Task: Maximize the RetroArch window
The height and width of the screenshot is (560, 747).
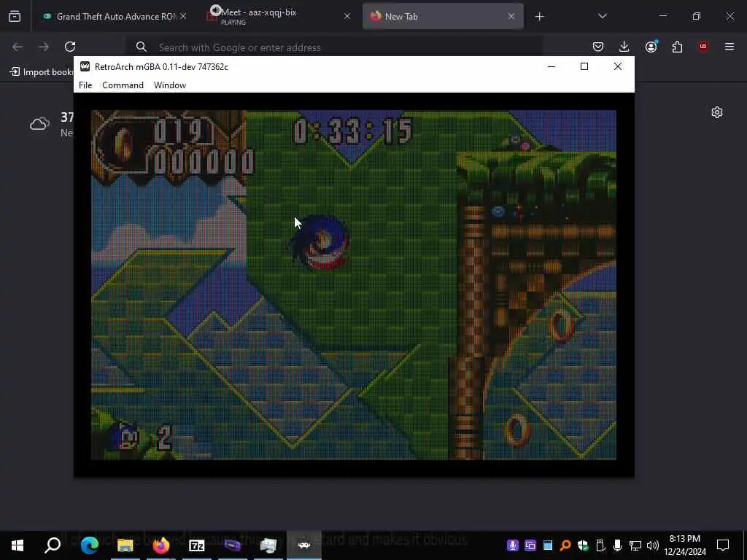Action: coord(584,66)
